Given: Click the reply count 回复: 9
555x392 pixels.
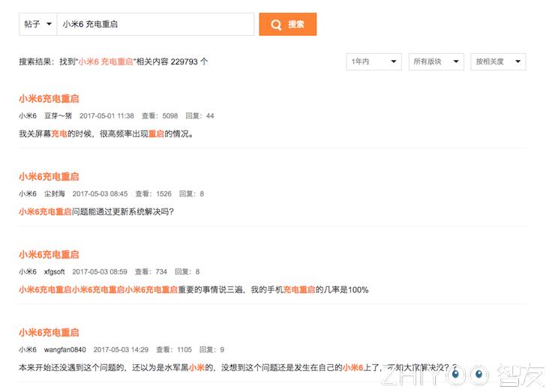Looking at the screenshot, I should pos(211,349).
